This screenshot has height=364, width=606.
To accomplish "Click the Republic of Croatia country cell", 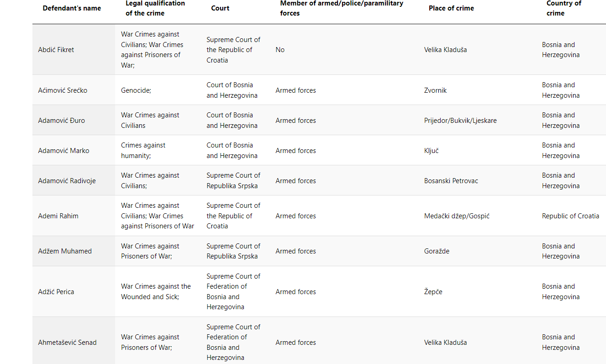I will [x=570, y=216].
